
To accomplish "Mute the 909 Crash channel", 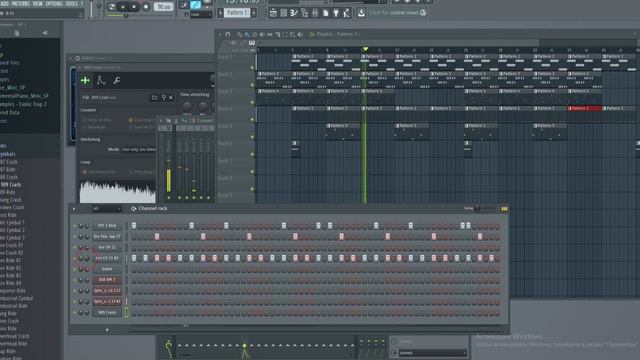I will point(75,313).
